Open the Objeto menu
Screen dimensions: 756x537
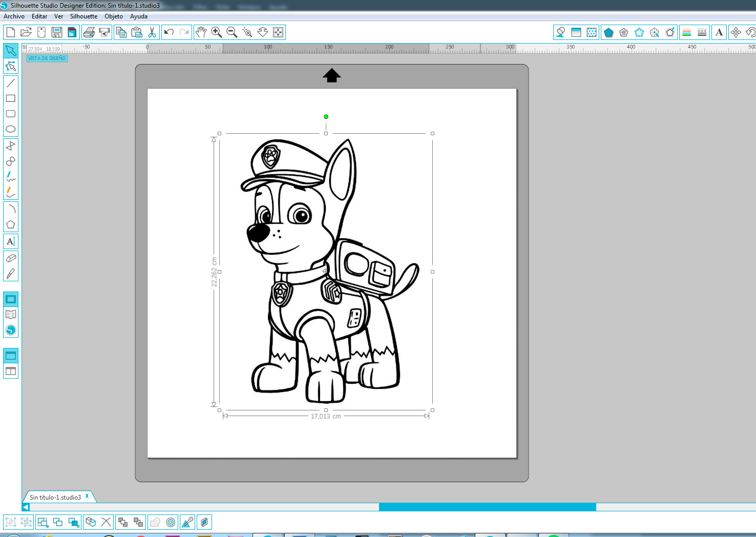[114, 16]
